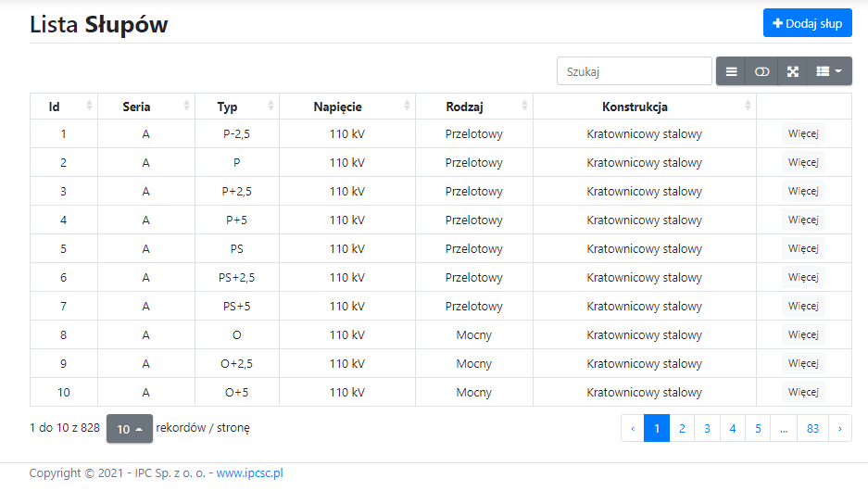Sort by Seria column sort icon
The height and width of the screenshot is (491, 868).
click(x=187, y=107)
